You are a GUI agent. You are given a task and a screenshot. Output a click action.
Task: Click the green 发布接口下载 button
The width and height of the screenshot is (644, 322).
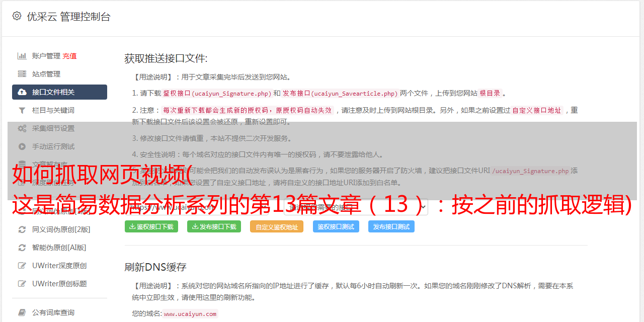[214, 226]
